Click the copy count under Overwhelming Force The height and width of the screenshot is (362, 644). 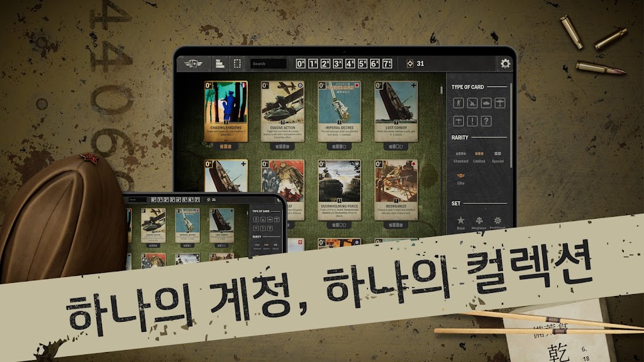[x=339, y=224]
